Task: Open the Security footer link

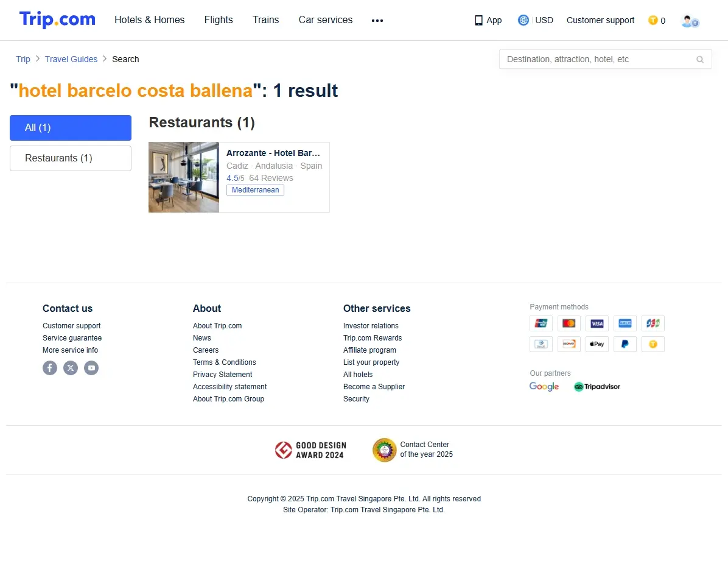Action: point(356,399)
